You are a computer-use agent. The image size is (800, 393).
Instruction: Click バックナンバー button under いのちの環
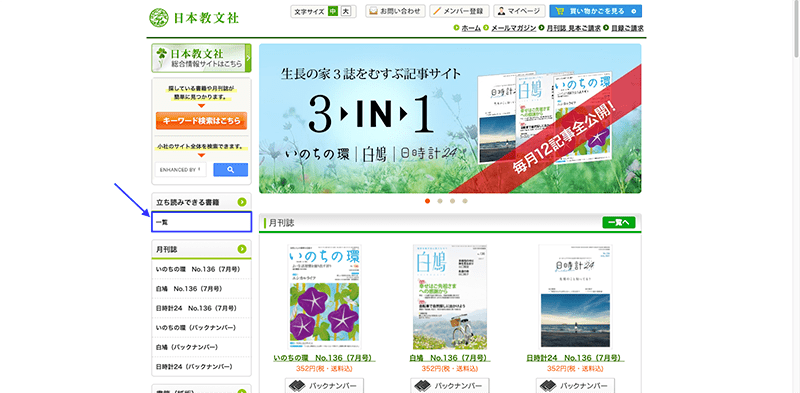324,386
